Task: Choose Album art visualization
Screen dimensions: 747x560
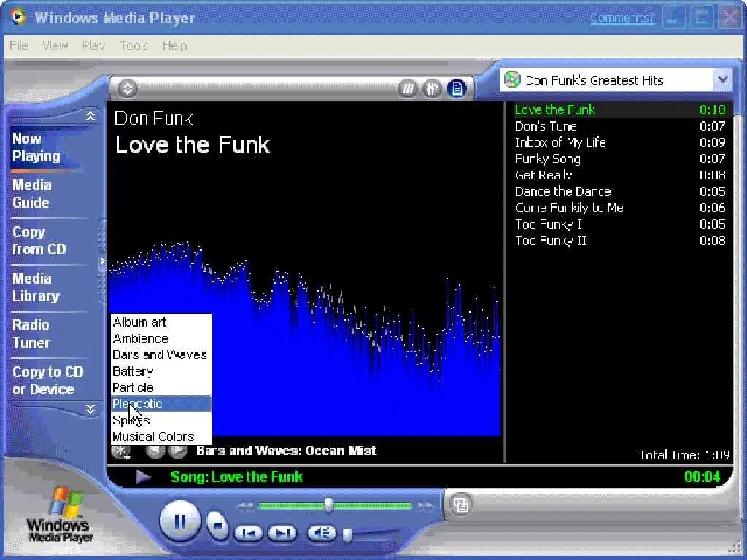Action: [x=161, y=322]
